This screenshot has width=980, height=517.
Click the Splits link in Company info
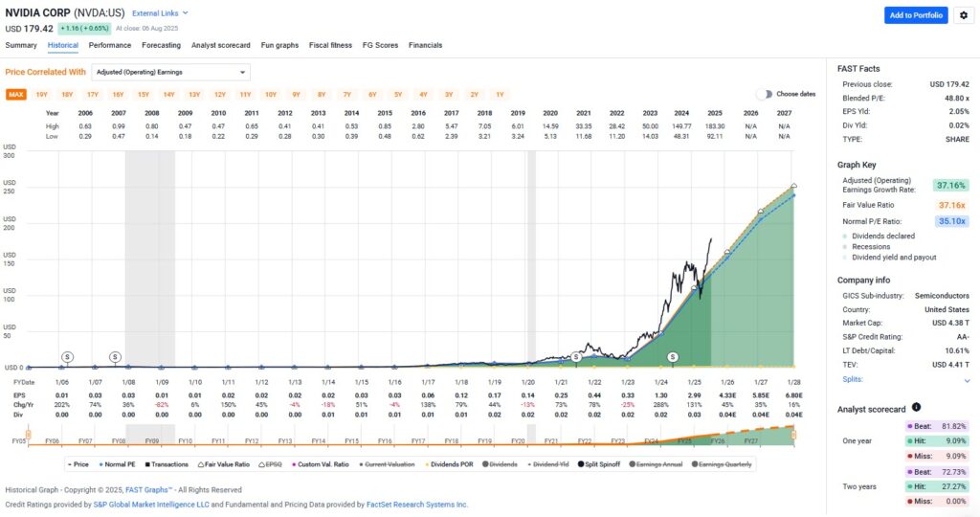point(853,379)
